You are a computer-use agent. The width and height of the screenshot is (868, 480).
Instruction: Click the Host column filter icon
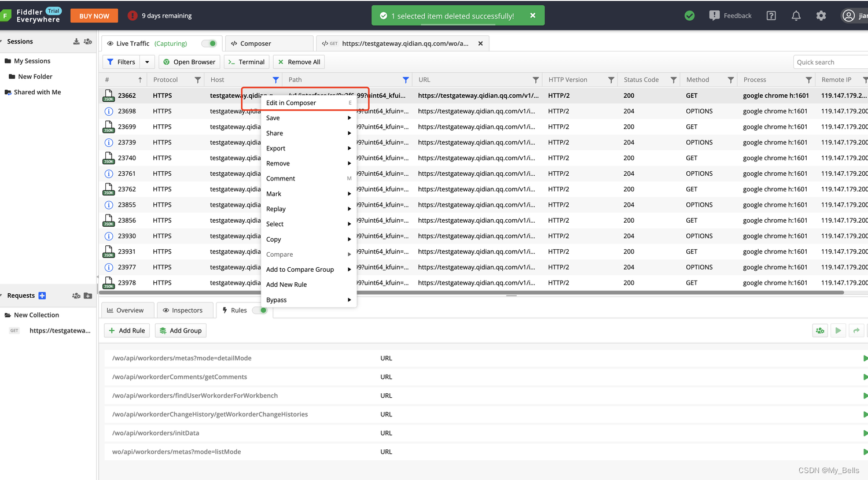275,80
